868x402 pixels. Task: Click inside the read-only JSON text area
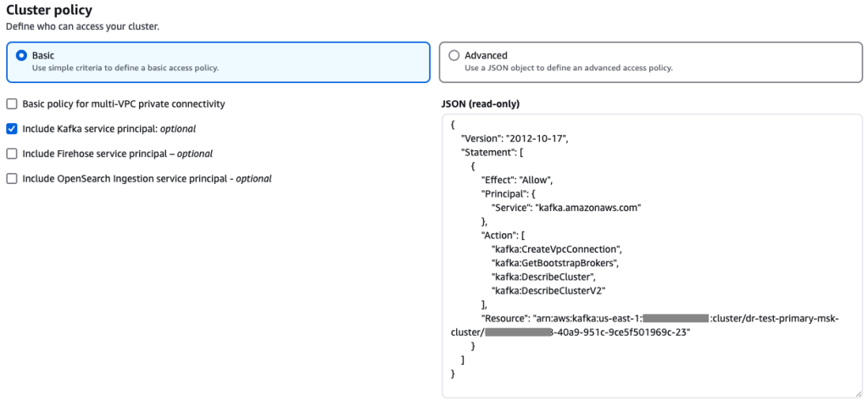pyautogui.click(x=652, y=256)
